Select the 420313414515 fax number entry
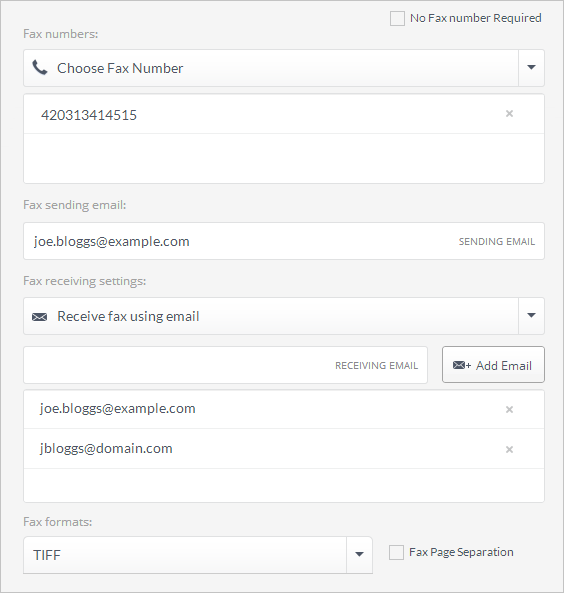Image resolution: width=564 pixels, height=593 pixels. coord(284,114)
